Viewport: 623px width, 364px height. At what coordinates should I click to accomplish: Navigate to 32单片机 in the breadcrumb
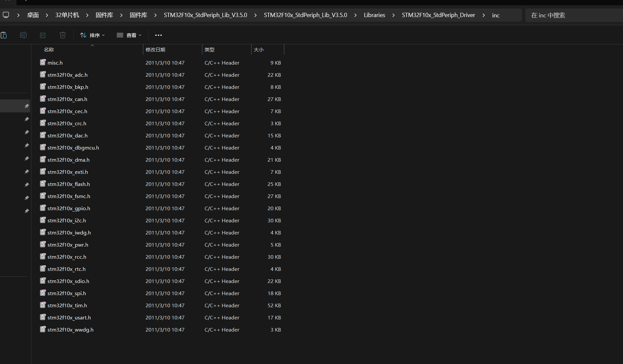tap(67, 15)
